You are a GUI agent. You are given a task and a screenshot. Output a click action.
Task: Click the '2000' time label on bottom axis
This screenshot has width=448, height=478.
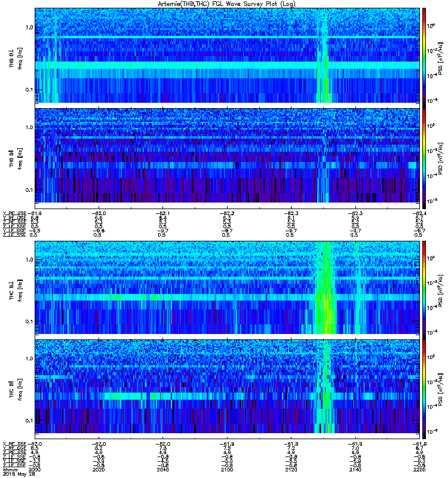pos(35,470)
